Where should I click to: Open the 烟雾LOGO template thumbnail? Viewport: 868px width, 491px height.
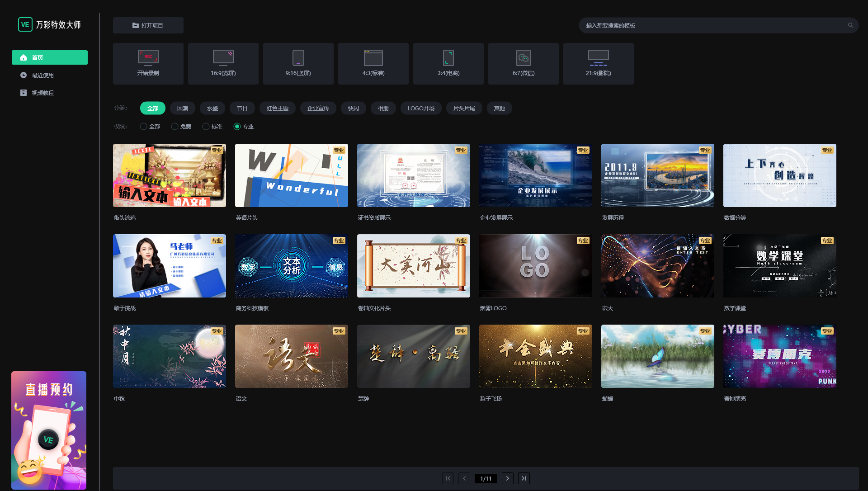pos(535,266)
